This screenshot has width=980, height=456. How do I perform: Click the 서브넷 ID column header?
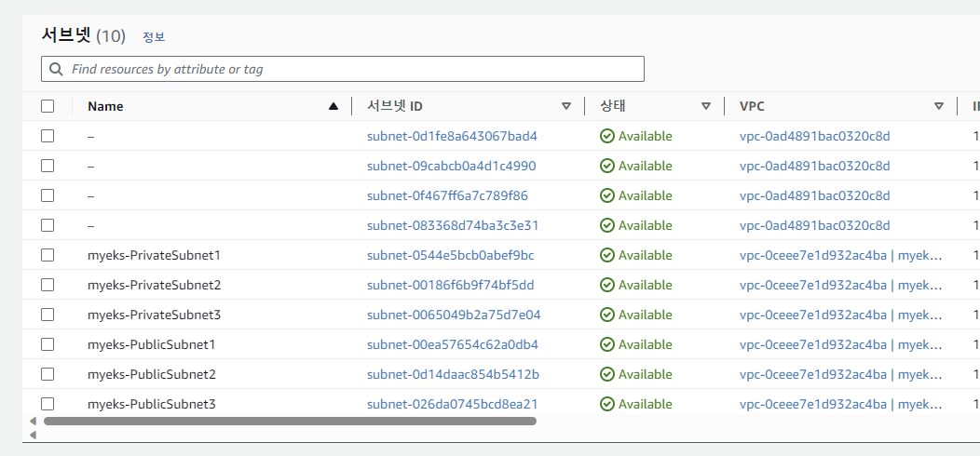click(395, 106)
